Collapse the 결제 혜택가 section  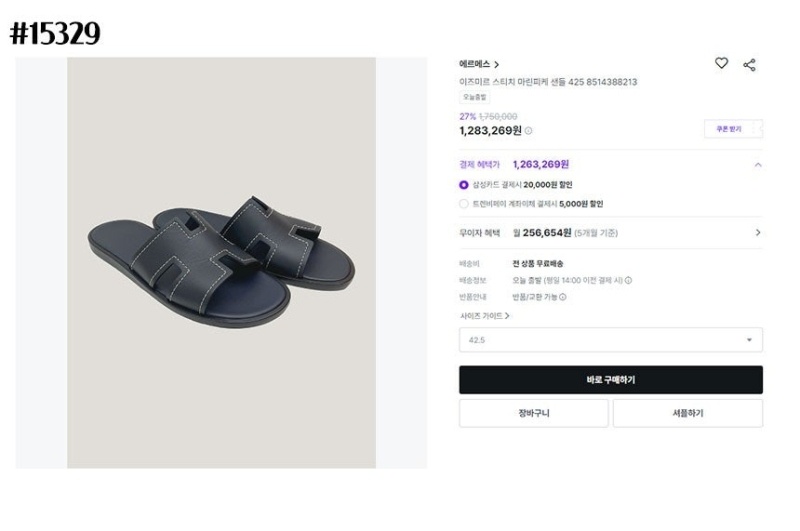[x=757, y=164]
